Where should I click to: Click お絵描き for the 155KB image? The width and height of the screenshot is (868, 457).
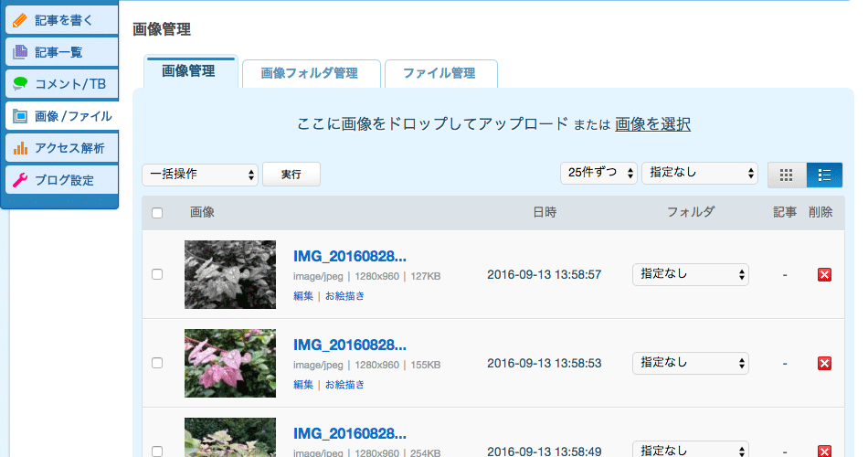point(344,385)
